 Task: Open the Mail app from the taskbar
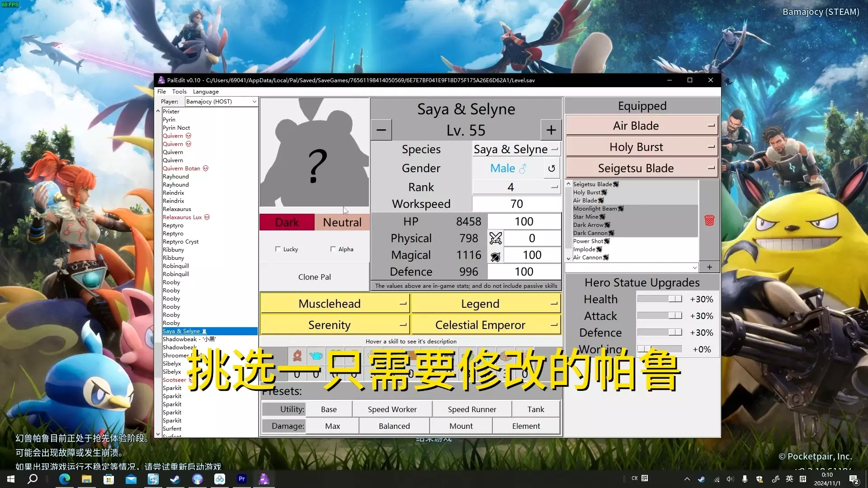click(x=131, y=479)
